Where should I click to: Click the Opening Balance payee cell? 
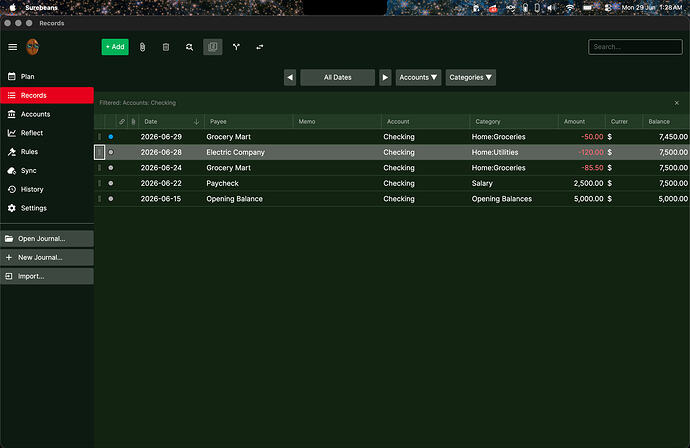pos(248,199)
